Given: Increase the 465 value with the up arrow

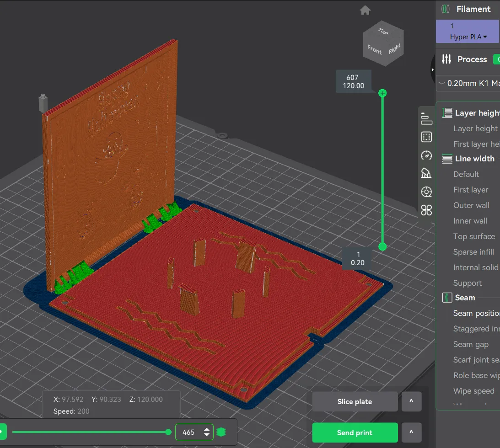Looking at the screenshot, I should (x=207, y=429).
